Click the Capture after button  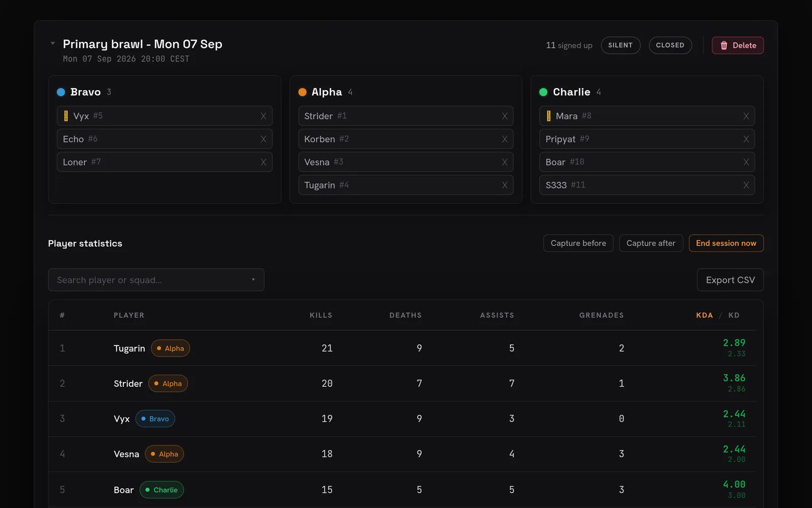coord(651,243)
